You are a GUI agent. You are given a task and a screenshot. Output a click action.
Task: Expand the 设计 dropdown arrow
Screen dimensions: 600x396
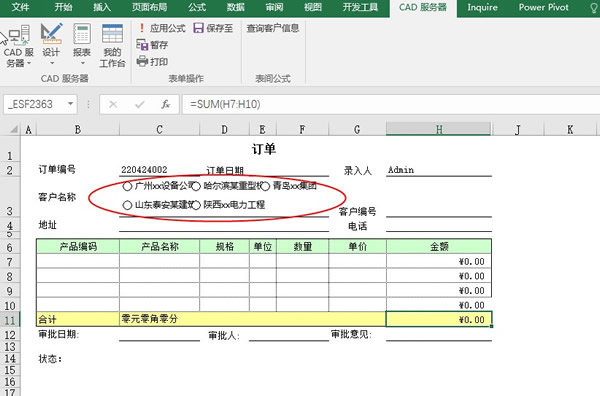tap(52, 63)
